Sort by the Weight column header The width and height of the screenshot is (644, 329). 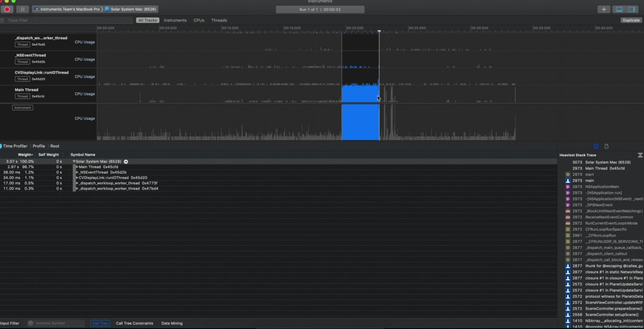point(25,155)
